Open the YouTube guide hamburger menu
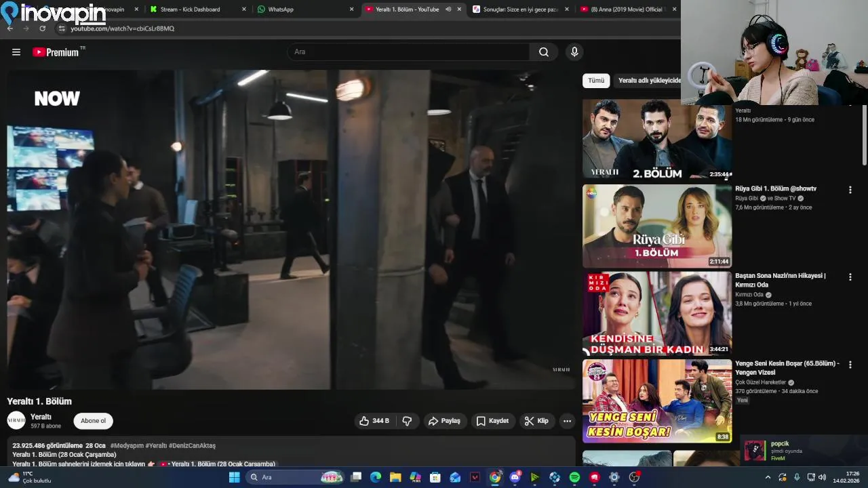 (16, 52)
